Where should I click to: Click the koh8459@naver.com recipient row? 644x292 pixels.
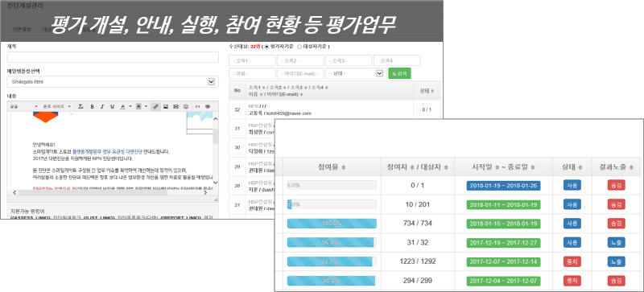pyautogui.click(x=334, y=109)
